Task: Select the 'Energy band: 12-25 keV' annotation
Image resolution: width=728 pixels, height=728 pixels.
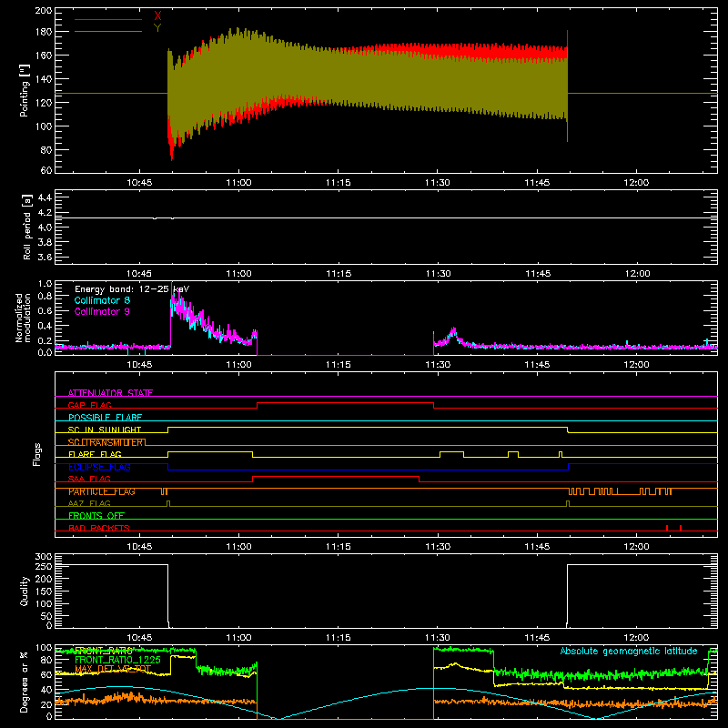Action: [132, 289]
